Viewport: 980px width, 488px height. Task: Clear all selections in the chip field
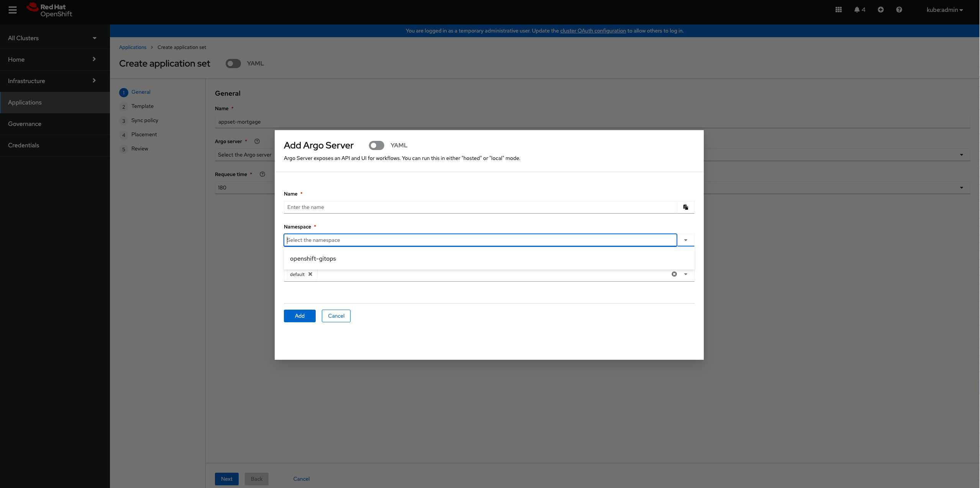pyautogui.click(x=674, y=274)
